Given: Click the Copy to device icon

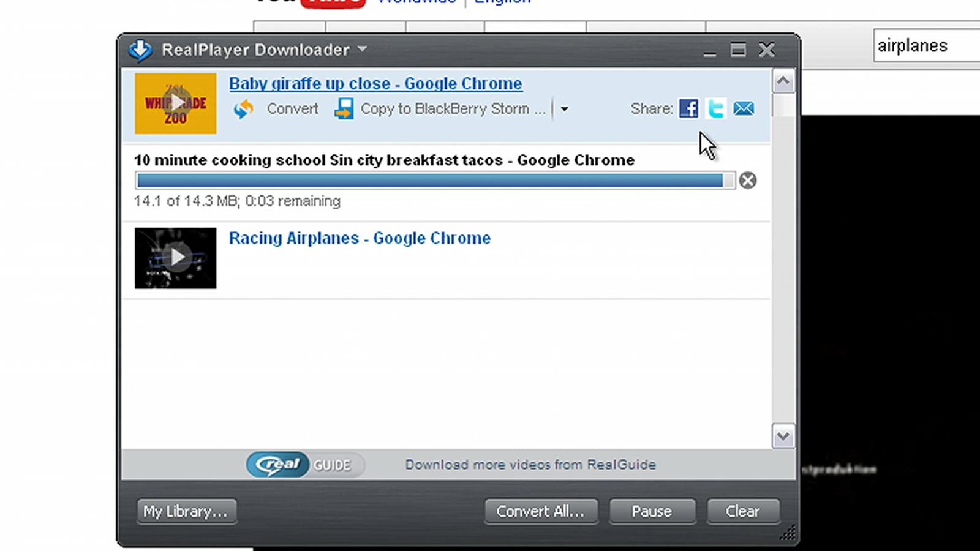Looking at the screenshot, I should [x=344, y=109].
